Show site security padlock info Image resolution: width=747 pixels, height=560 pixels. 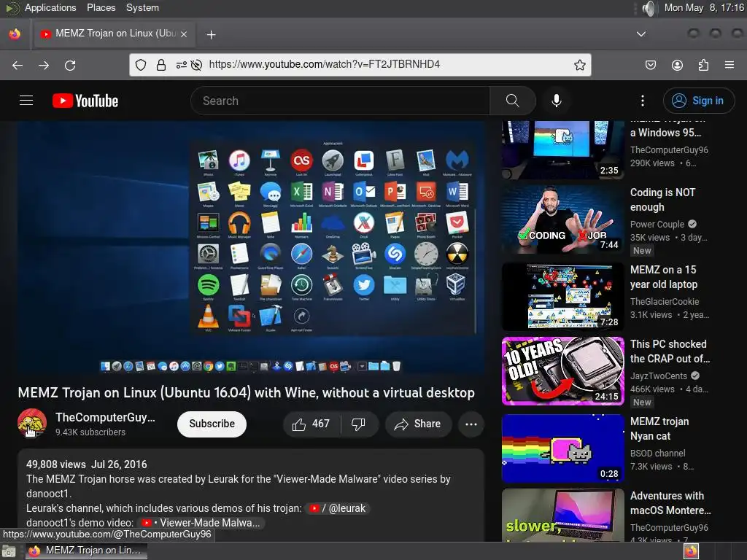(x=161, y=65)
